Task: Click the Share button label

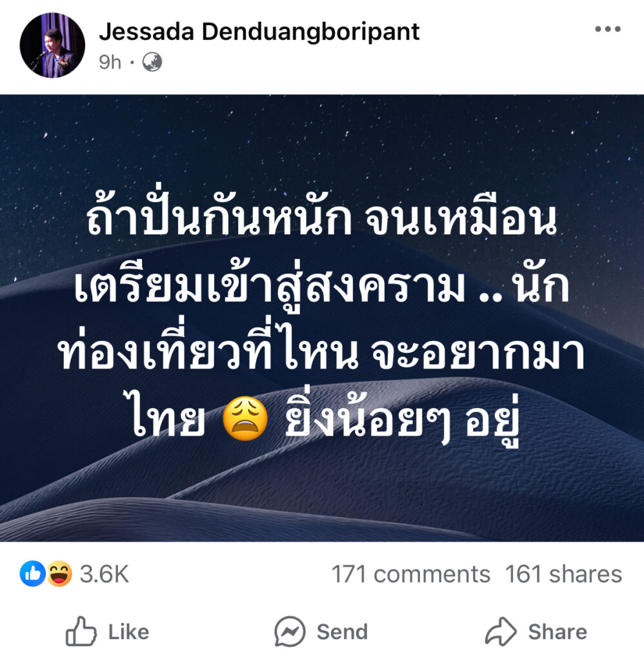Action: click(558, 632)
